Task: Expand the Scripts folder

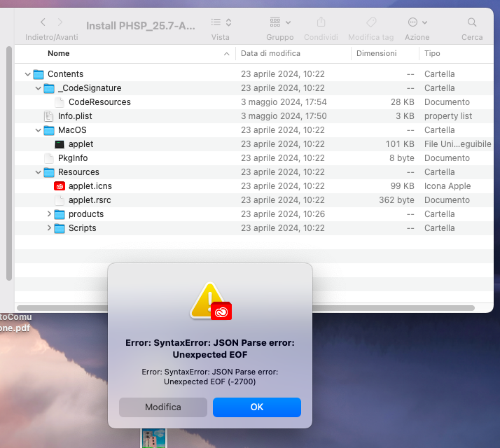Action: 49,228
